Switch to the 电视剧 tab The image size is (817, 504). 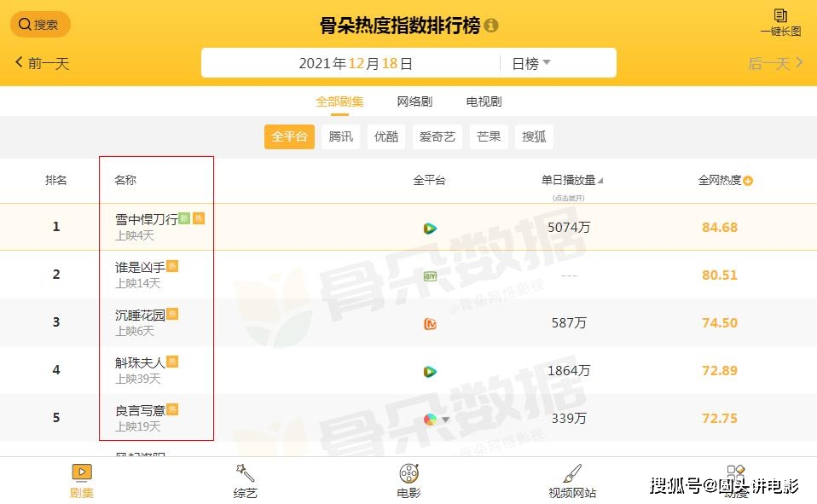coord(483,101)
